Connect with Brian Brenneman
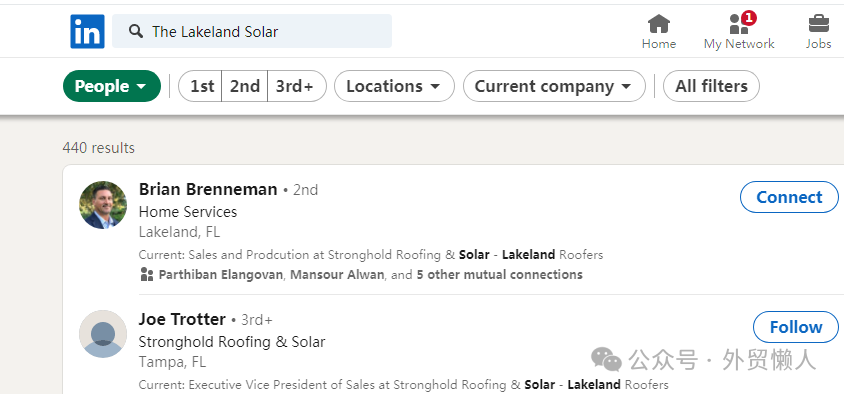This screenshot has width=844, height=394. tap(789, 197)
